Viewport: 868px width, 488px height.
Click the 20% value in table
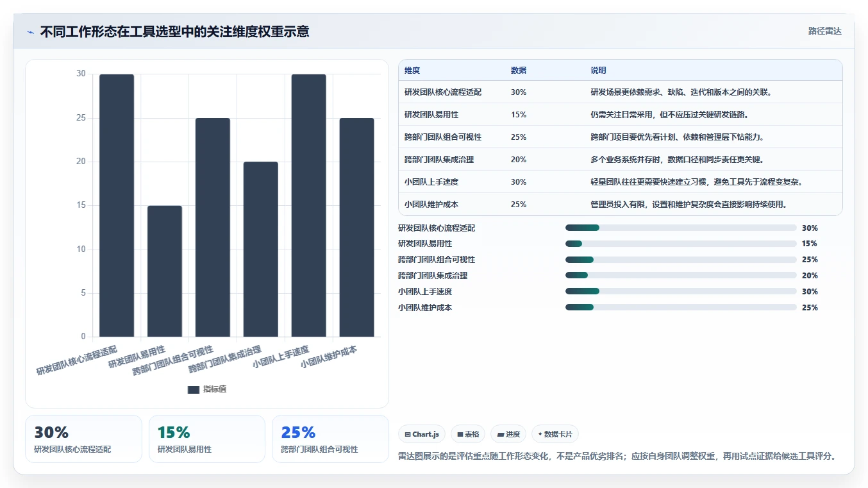(519, 160)
